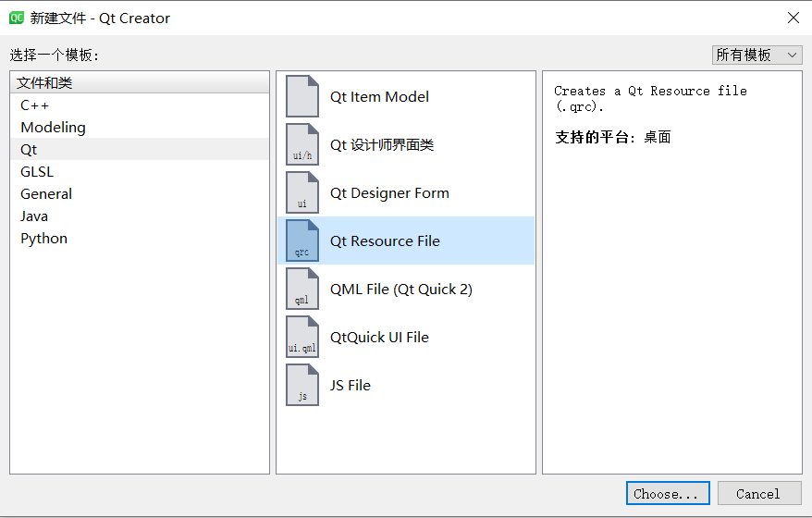Click the 支持的平台: 桌面 text
The width and height of the screenshot is (812, 518).
612,137
